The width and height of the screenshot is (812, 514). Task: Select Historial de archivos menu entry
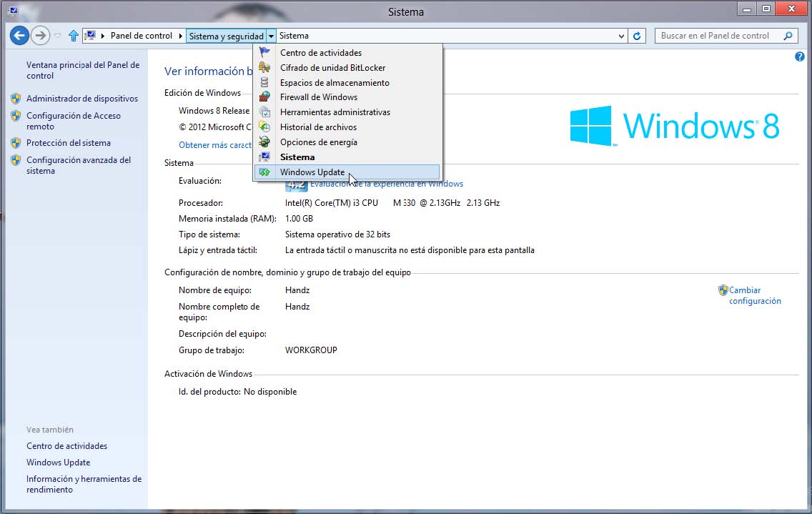coord(318,127)
